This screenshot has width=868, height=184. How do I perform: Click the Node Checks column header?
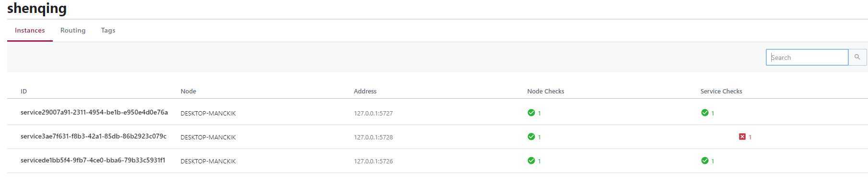click(x=545, y=91)
